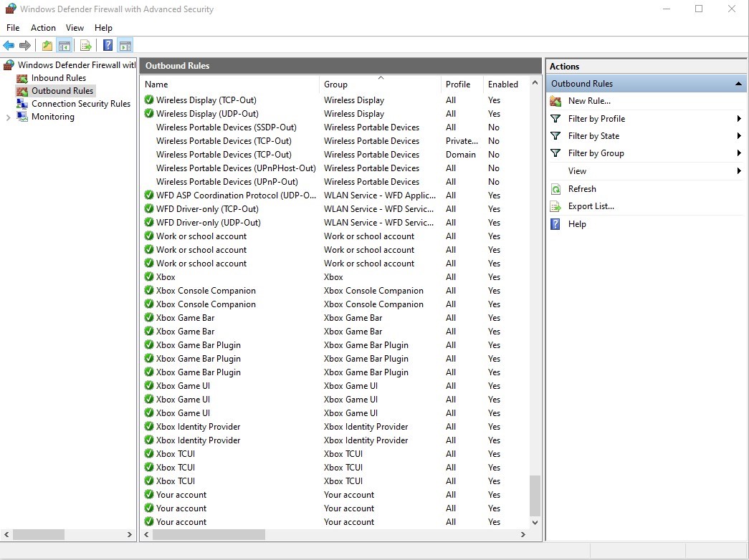Open the View menu in the menu bar
The width and height of the screenshot is (749, 560).
click(x=75, y=28)
